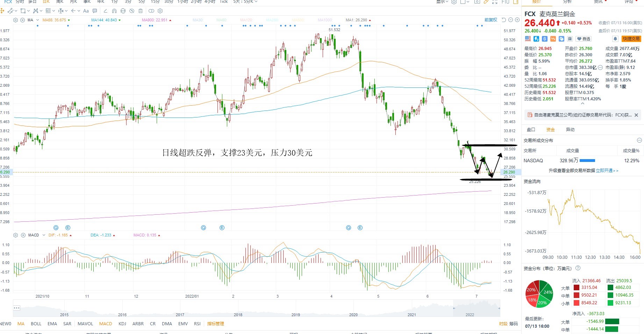644x334 pixels.
Task: Click the 时段 session button
Action: [503, 324]
